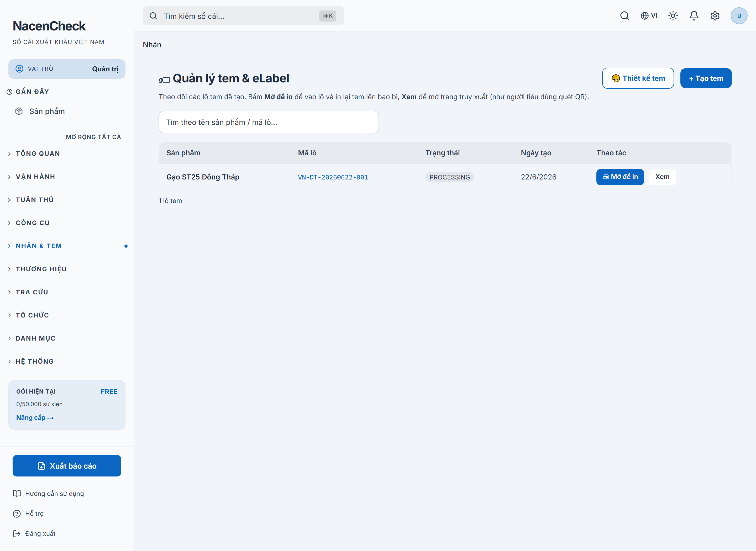The height and width of the screenshot is (551, 756).
Task: Click the Hỗ trợ help link
Action: (28, 513)
